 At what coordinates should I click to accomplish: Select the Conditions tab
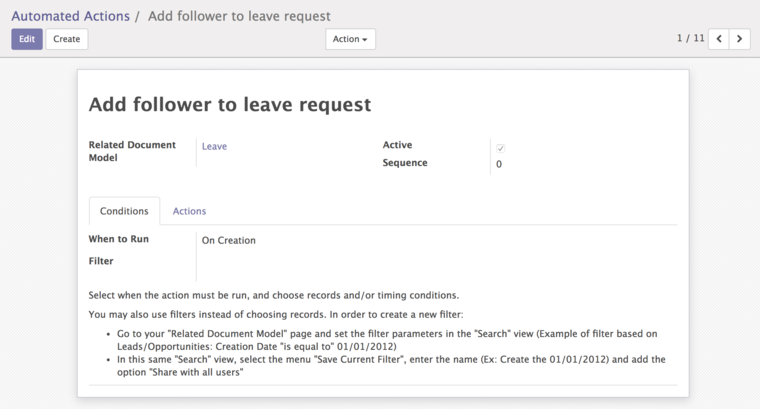pyautogui.click(x=124, y=211)
